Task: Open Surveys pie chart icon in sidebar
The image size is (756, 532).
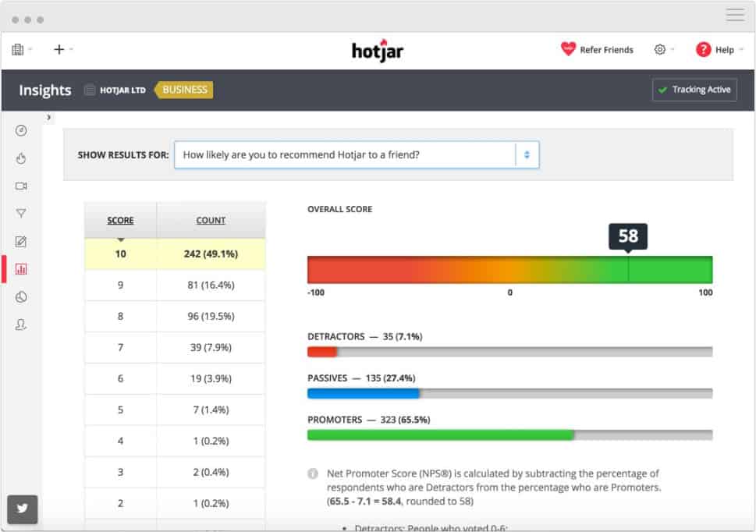Action: click(x=21, y=297)
